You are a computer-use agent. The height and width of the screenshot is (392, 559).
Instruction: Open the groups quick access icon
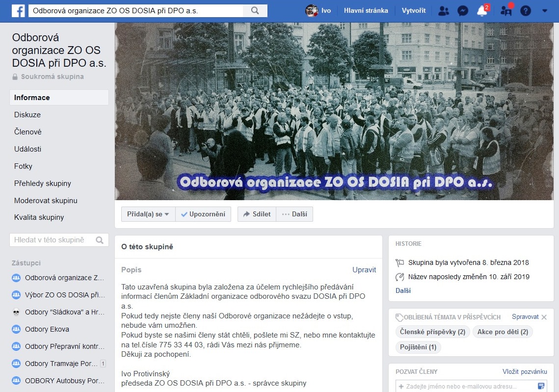pos(506,11)
